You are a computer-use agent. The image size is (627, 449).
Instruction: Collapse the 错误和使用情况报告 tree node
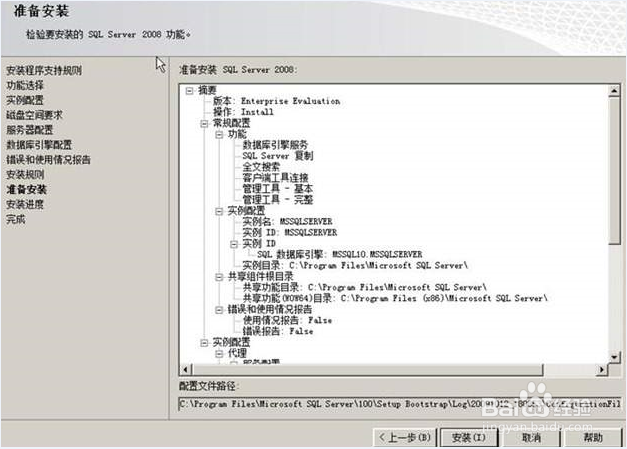coord(219,310)
